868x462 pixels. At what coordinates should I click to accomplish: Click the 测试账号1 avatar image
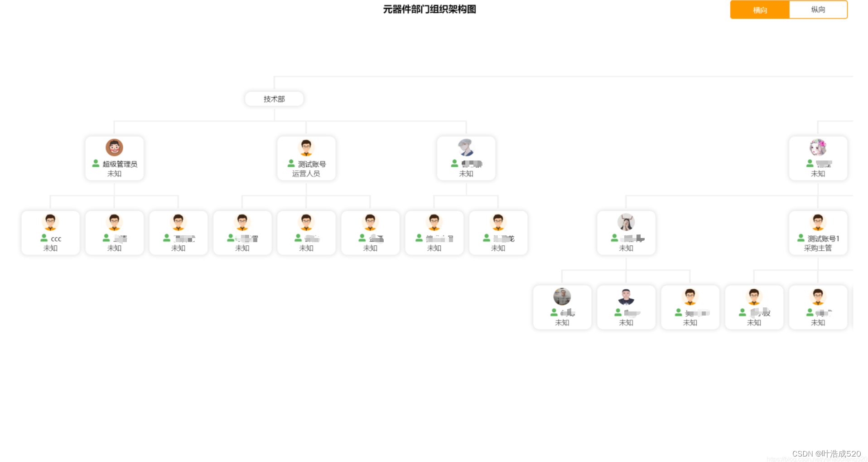818,222
